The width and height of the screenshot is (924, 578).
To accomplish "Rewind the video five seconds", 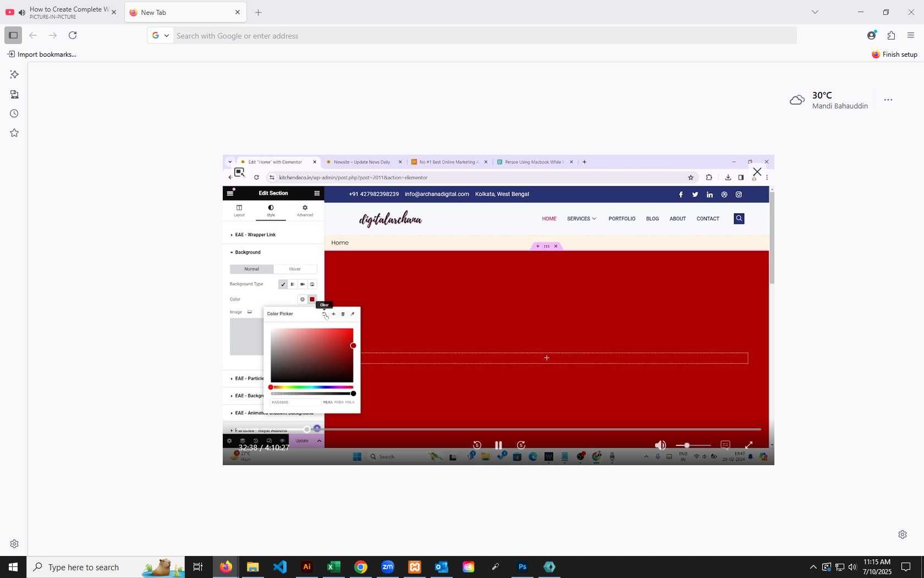I will tap(477, 445).
